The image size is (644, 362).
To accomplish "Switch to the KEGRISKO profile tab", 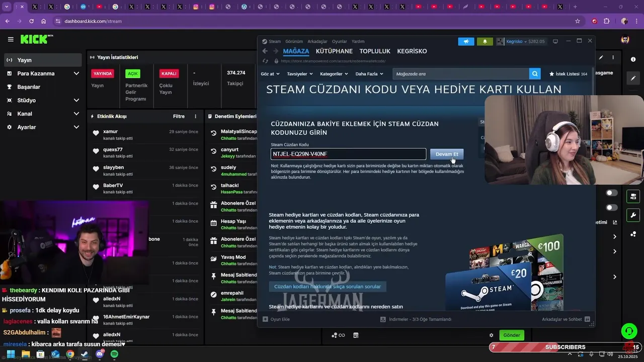I will click(x=412, y=51).
